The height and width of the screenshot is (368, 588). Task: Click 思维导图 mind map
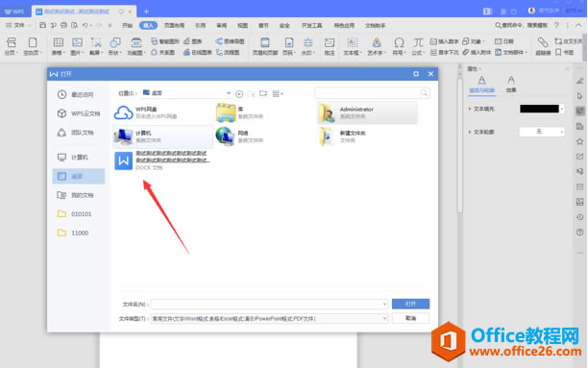click(230, 41)
